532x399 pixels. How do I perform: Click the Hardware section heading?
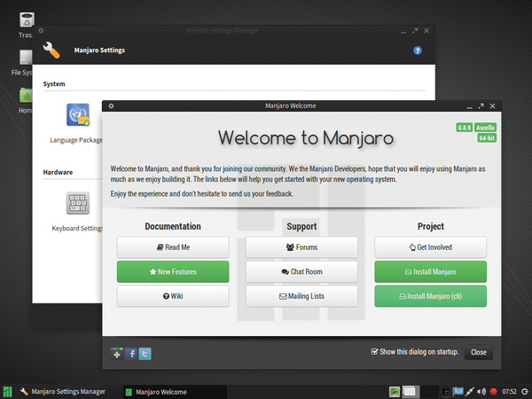click(58, 172)
